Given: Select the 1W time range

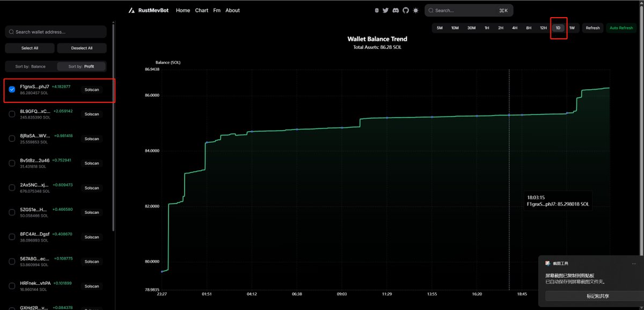Looking at the screenshot, I should click(572, 28).
